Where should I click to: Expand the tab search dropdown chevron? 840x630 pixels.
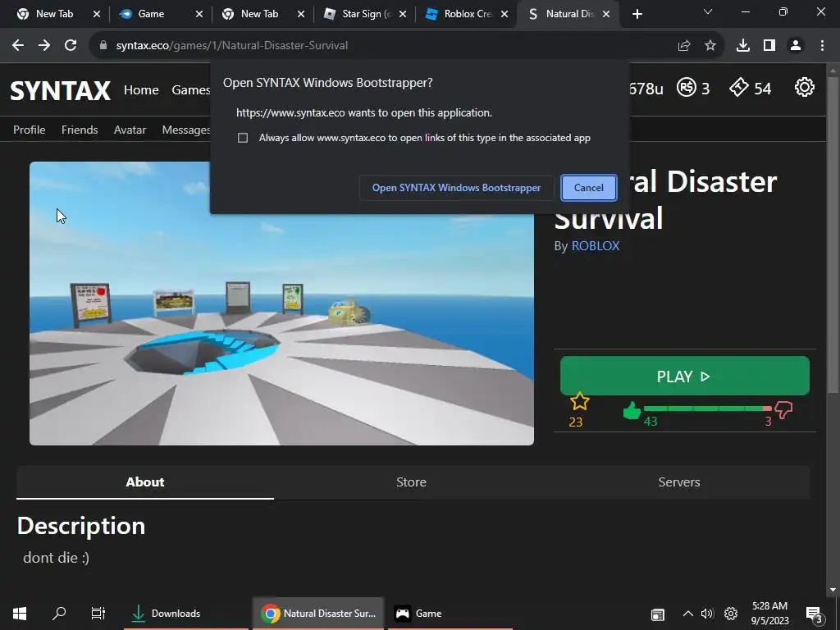(x=708, y=11)
